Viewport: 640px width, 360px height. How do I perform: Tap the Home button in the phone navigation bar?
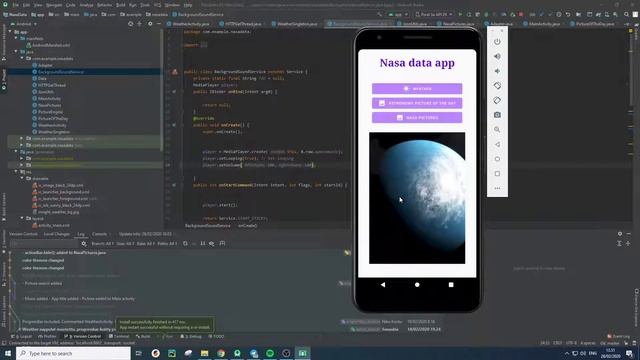(417, 284)
